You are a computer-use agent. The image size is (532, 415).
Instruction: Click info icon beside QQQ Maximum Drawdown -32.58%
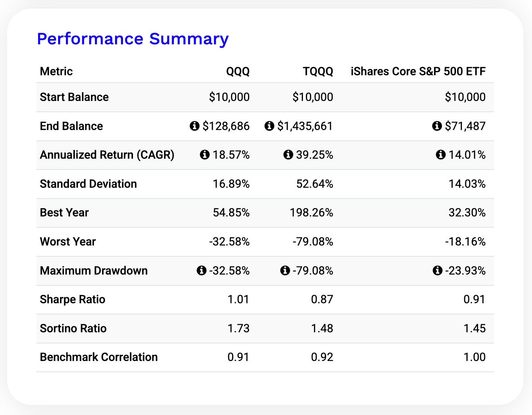pos(201,270)
